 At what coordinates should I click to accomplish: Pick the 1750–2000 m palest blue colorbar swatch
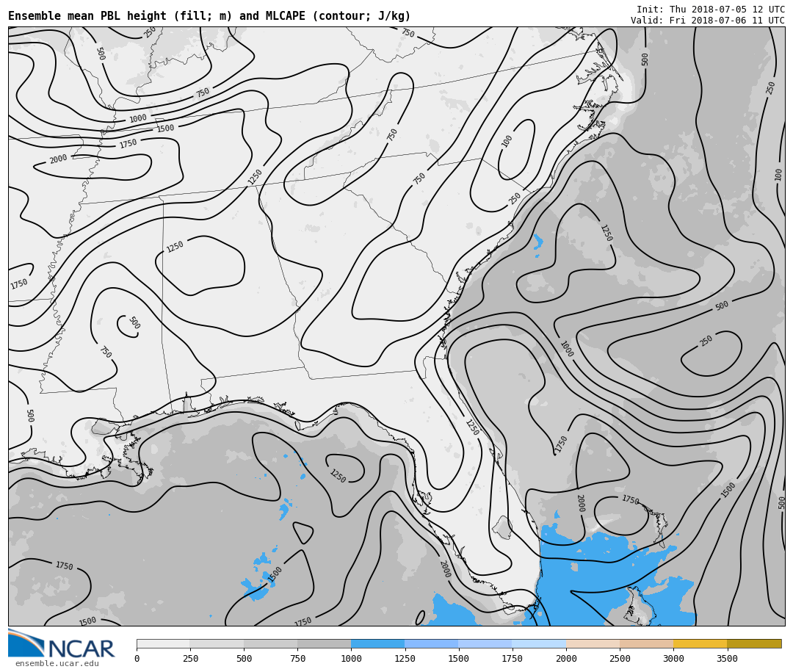pyautogui.click(x=539, y=643)
